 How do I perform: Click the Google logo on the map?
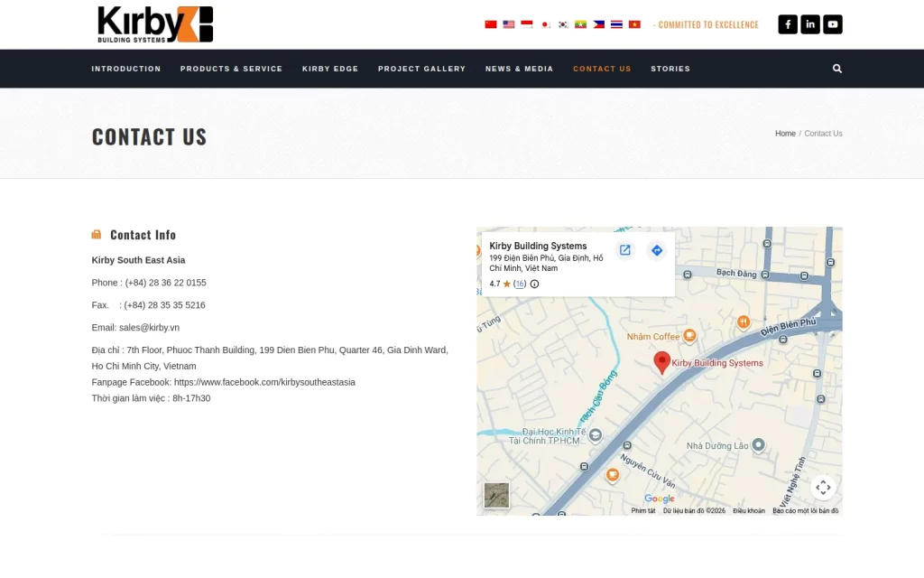(660, 499)
